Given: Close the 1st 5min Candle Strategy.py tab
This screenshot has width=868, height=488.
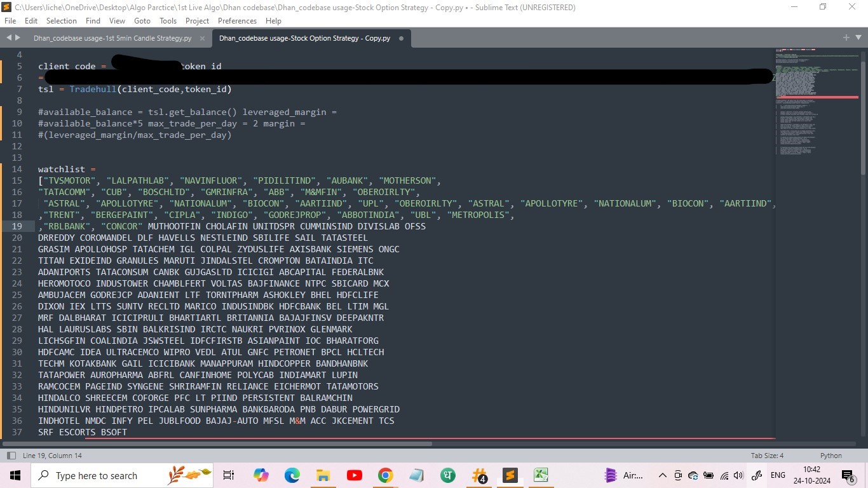Looking at the screenshot, I should tap(203, 38).
